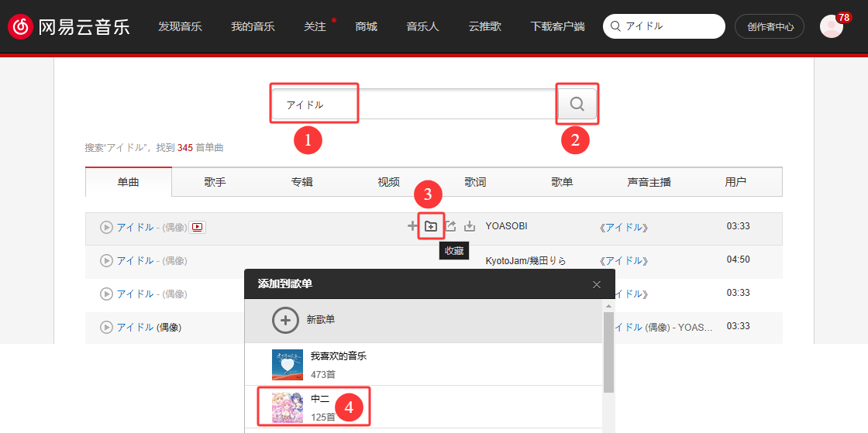Open the KyotoJam row song title アイドル
The width and height of the screenshot is (868, 433).
pos(135,260)
